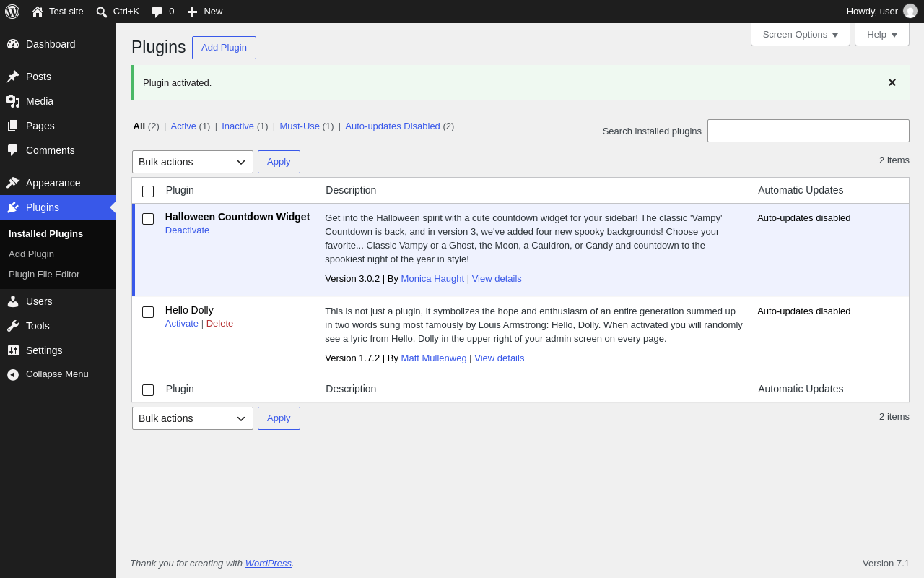Open the Howdy, user account menu

coord(881,12)
